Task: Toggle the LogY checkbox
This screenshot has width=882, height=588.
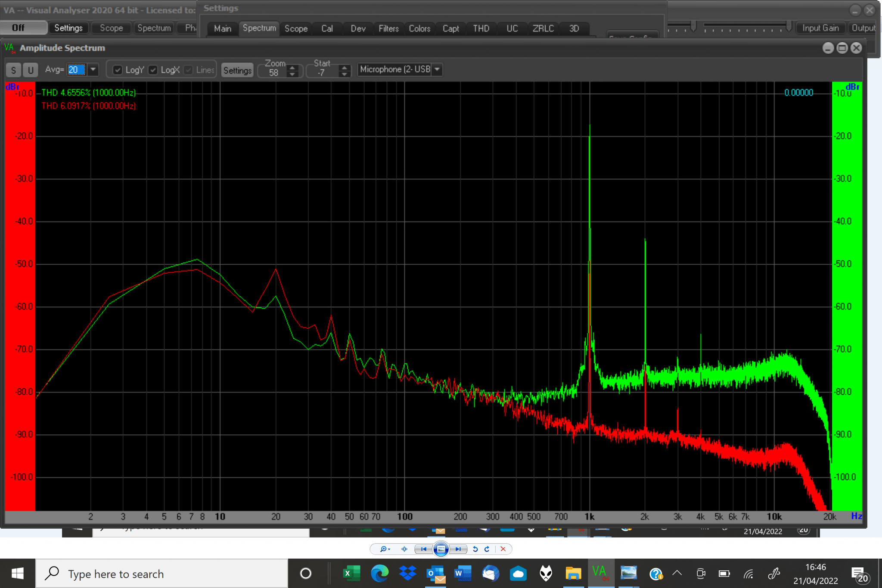Action: (118, 70)
